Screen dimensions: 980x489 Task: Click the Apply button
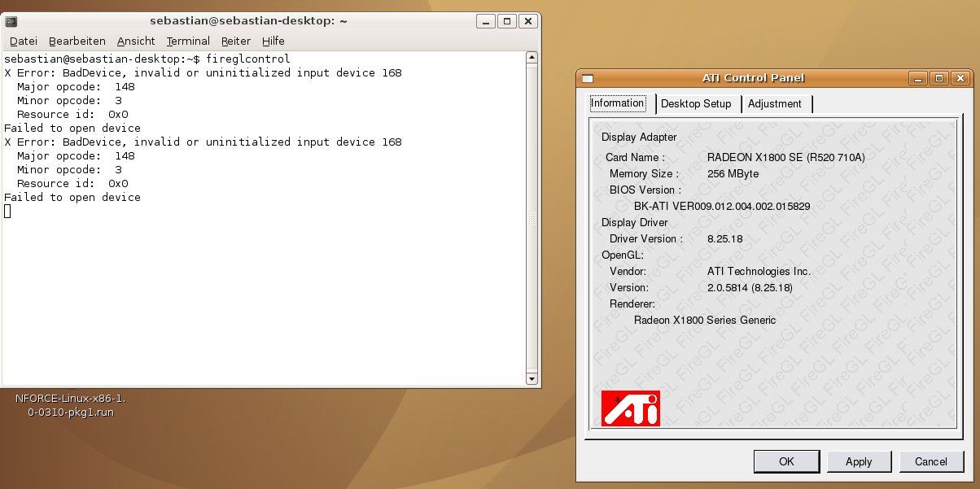(x=859, y=461)
